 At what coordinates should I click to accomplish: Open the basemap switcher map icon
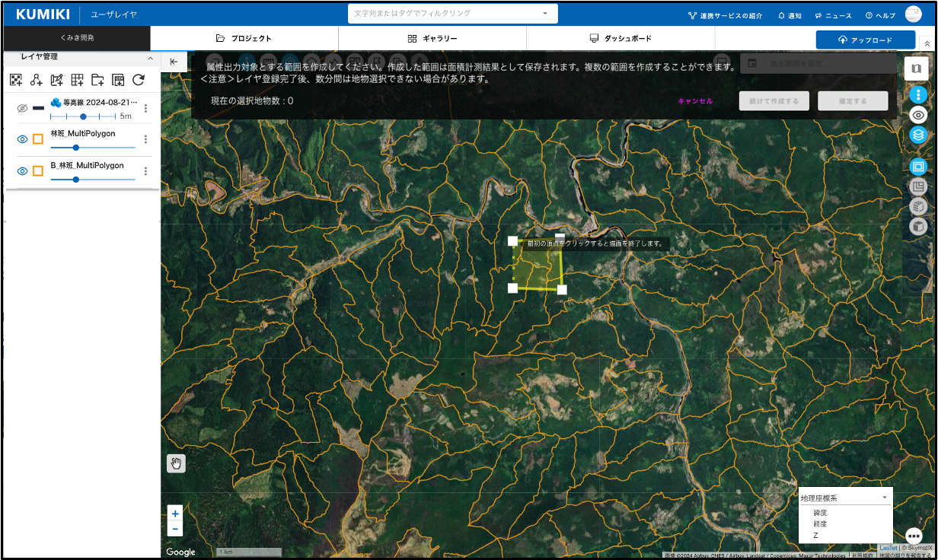coord(916,68)
